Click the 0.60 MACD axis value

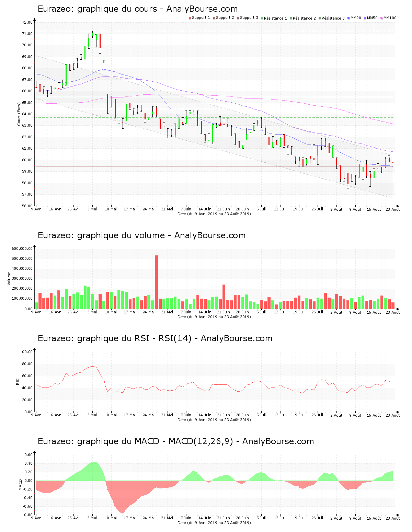pos(29,455)
